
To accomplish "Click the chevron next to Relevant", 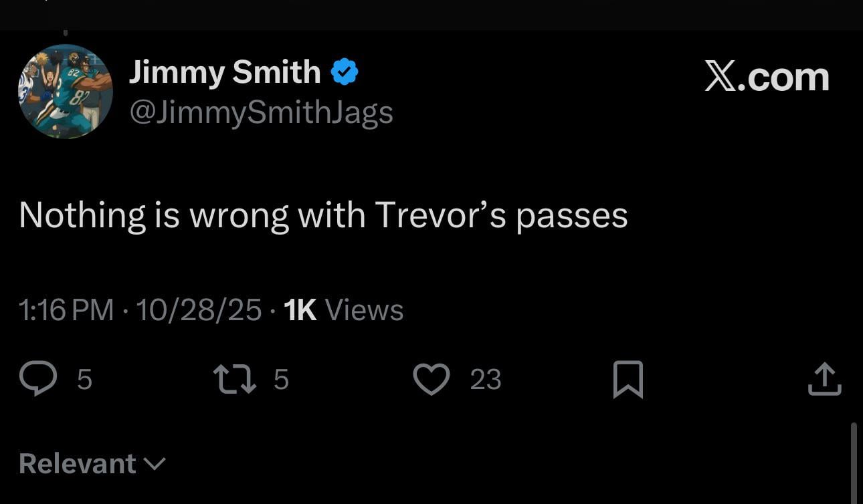I will pyautogui.click(x=155, y=463).
